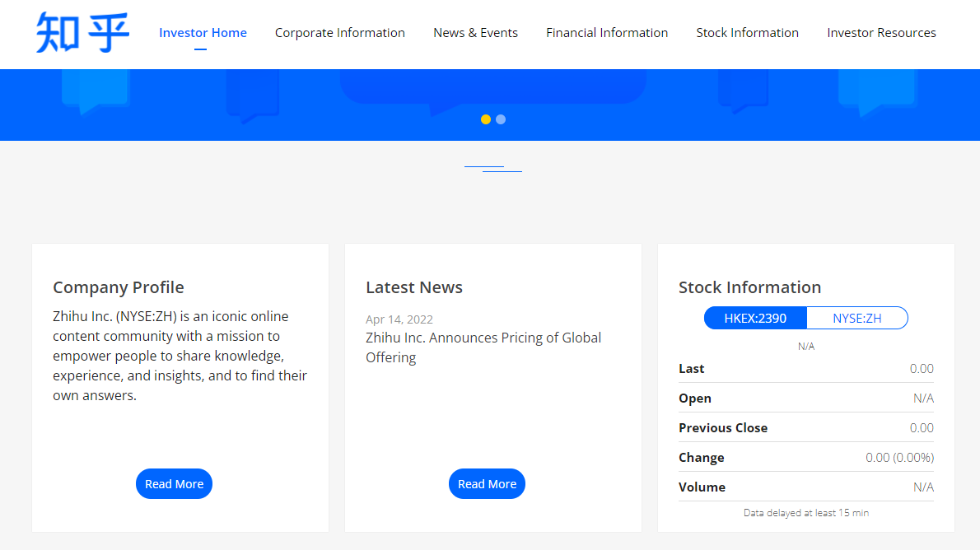Open the Pricing of Global Offering headline
980x550 pixels.
tap(483, 347)
